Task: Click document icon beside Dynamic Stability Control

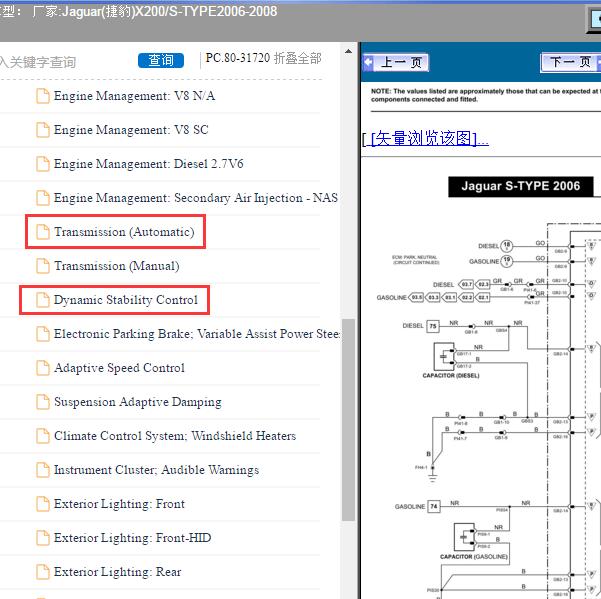Action: pos(43,300)
